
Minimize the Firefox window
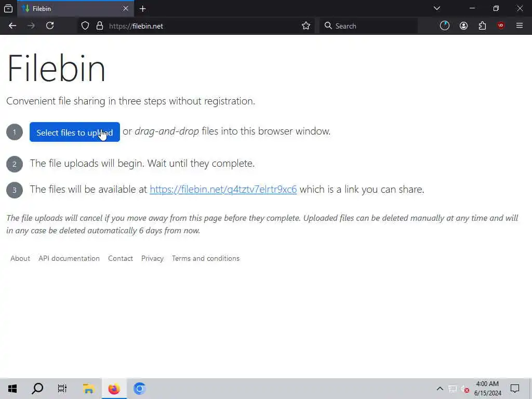[472, 8]
